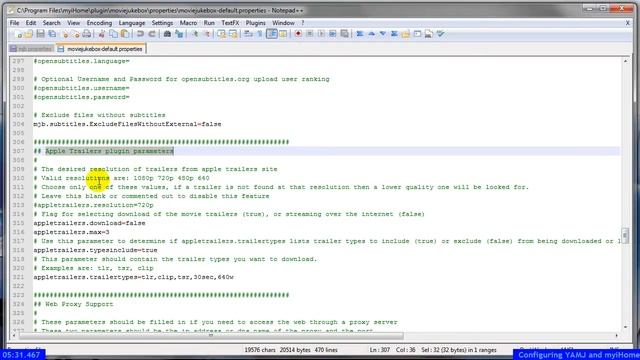Select the moviejukebox-default.properties tab

tap(100, 49)
